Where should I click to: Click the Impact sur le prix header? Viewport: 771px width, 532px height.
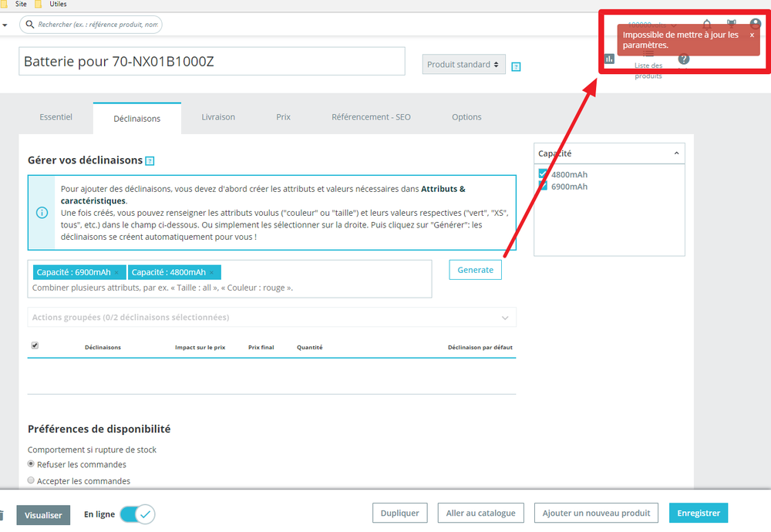[200, 347]
